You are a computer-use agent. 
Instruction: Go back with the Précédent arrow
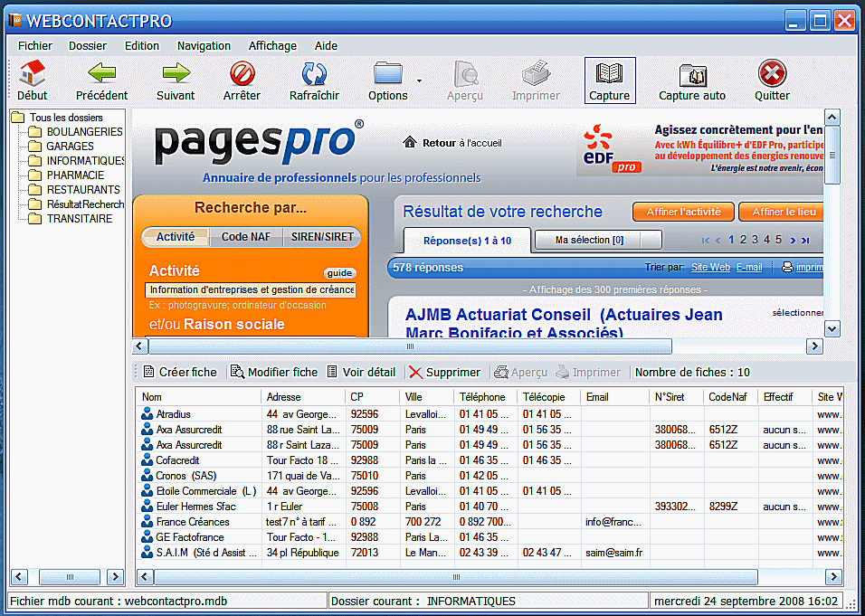pos(101,74)
